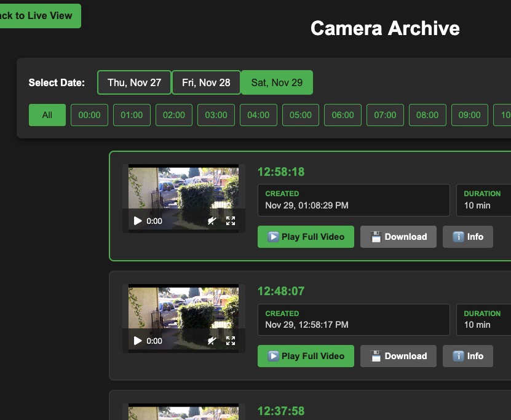Play the 12:58:18 video preview
This screenshot has width=511, height=420.
click(138, 221)
